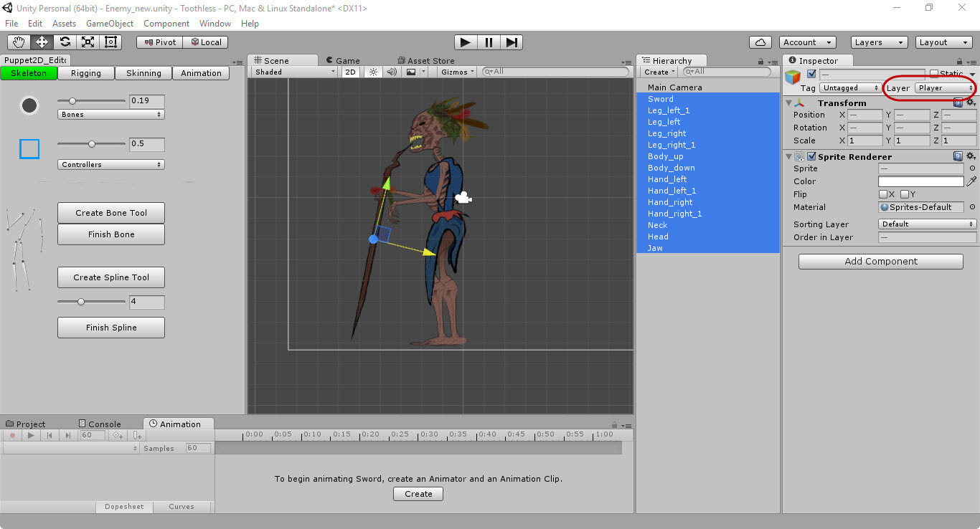Select the Scale tool

88,42
